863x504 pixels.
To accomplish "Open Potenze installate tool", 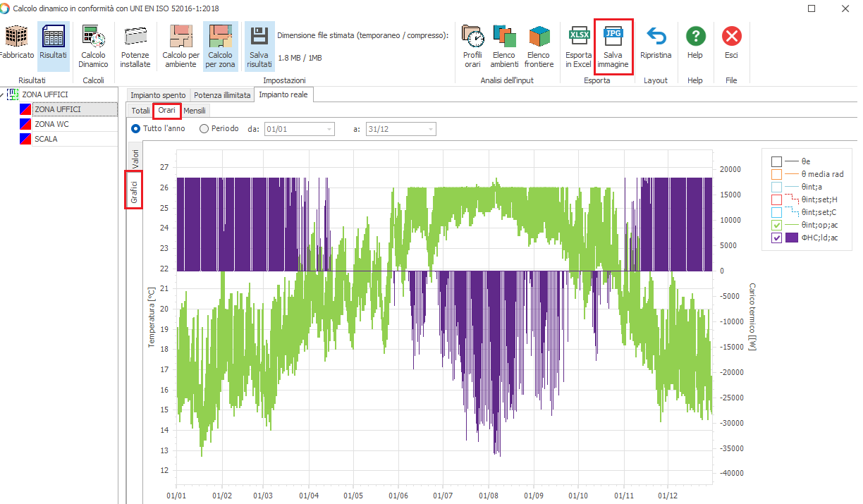I will pyautogui.click(x=135, y=37).
